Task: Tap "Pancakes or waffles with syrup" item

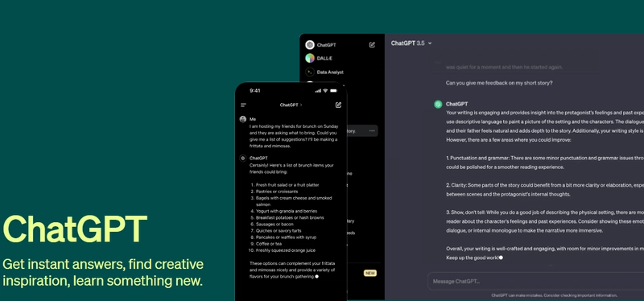Action: click(x=287, y=237)
